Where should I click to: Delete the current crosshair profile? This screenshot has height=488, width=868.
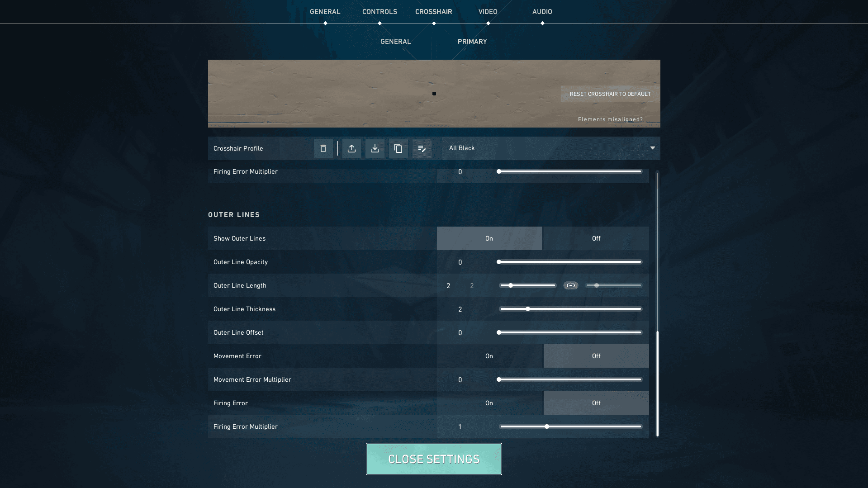pyautogui.click(x=323, y=148)
